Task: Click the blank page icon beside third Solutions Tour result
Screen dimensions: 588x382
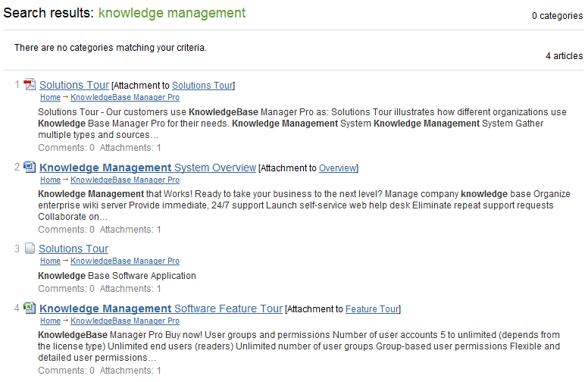Action: point(30,249)
